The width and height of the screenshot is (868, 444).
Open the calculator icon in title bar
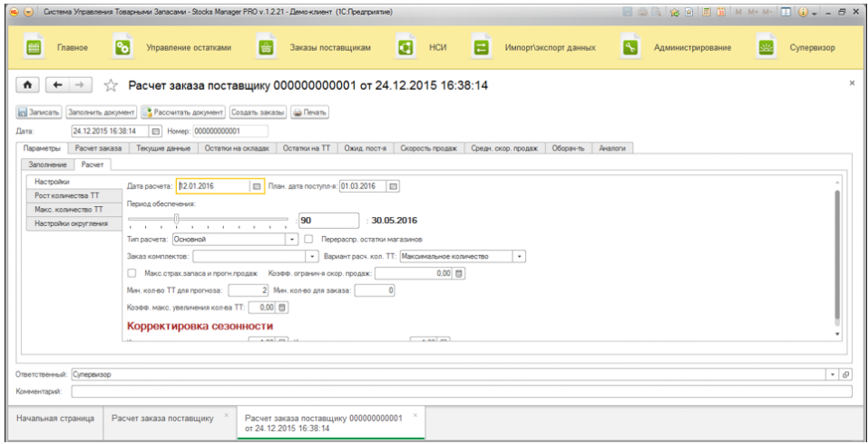point(707,12)
